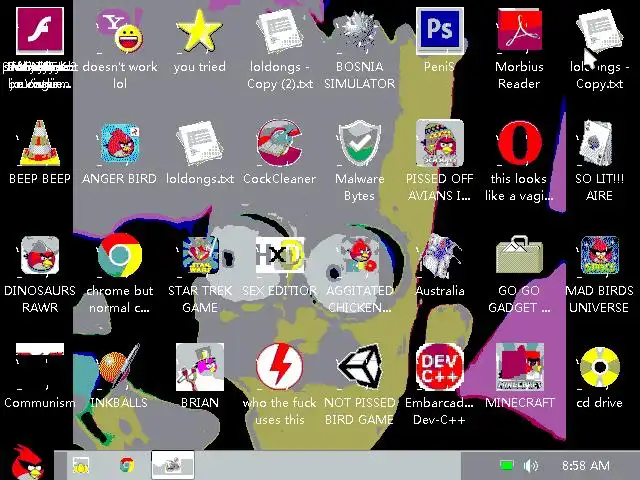Click the 8:58 AM clock
This screenshot has height=480, width=640.
585,465
